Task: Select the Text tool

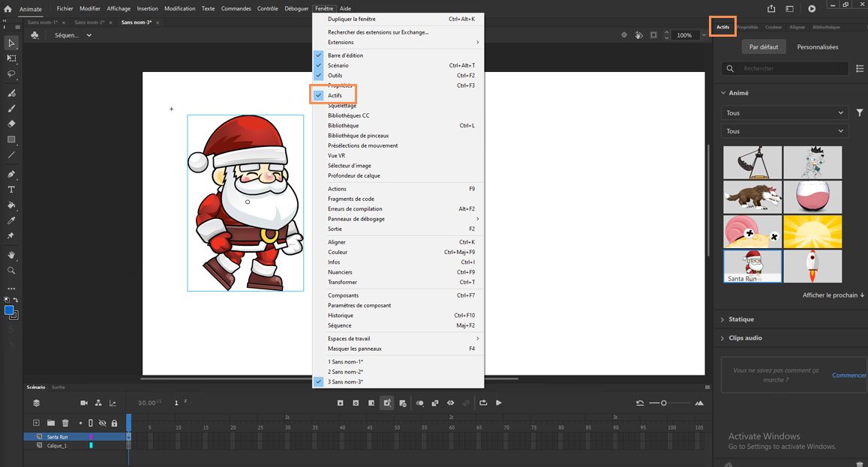Action: tap(11, 189)
